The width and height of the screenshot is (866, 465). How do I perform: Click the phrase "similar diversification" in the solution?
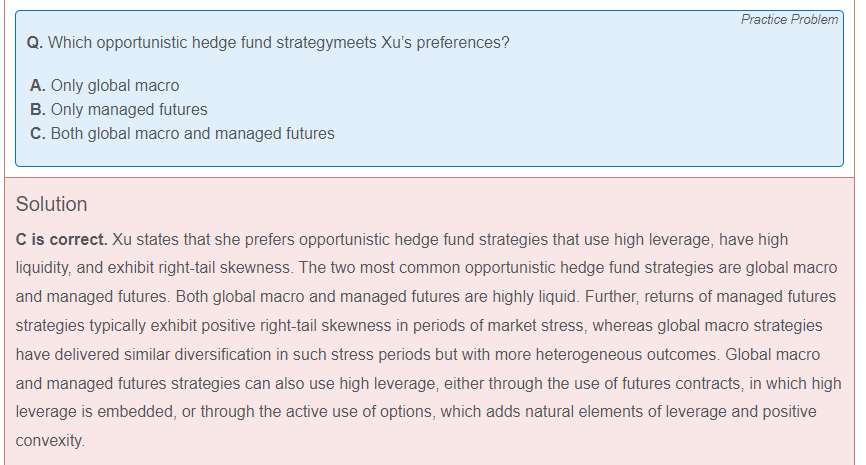[x=200, y=355]
